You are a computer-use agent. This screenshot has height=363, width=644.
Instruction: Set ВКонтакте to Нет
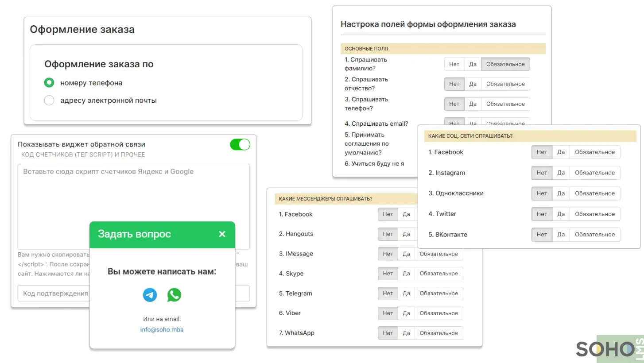(x=542, y=235)
